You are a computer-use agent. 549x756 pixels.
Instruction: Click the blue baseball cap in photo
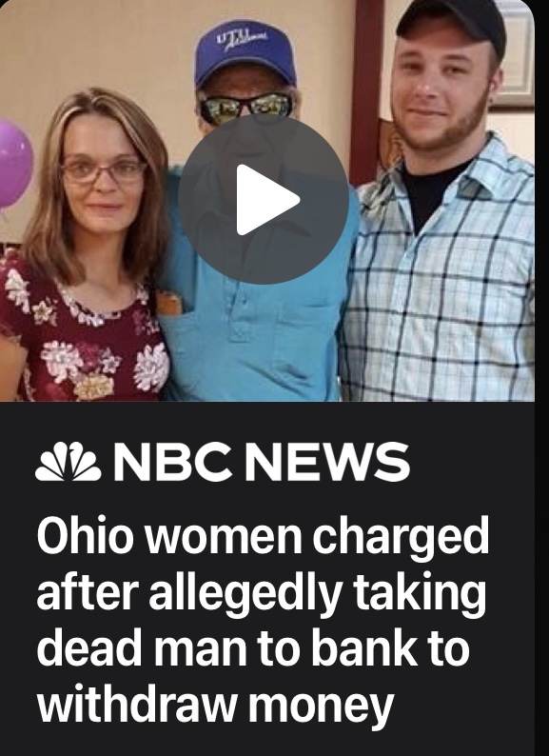click(x=245, y=52)
